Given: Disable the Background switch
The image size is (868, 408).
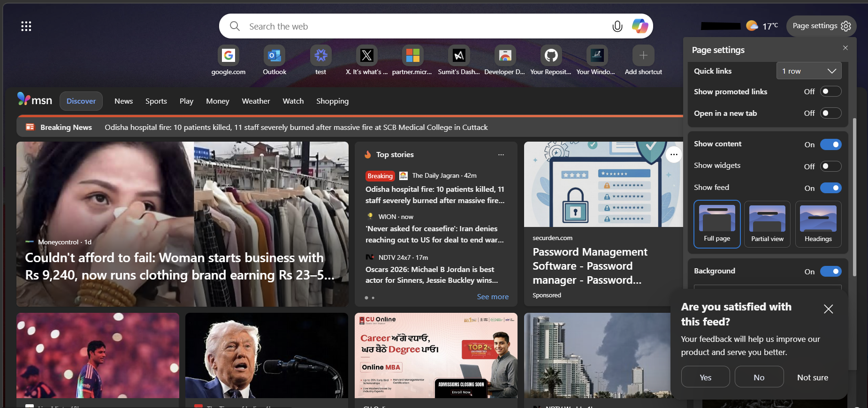Looking at the screenshot, I should pos(830,272).
